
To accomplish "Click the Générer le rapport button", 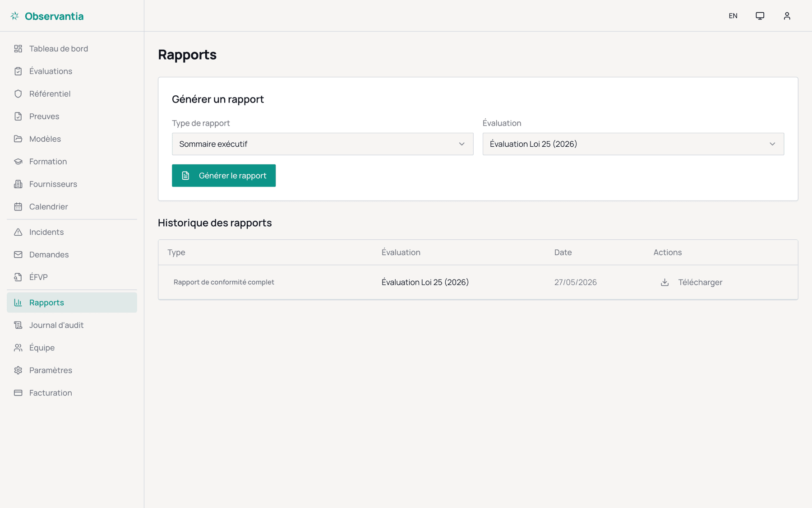I will tap(224, 176).
